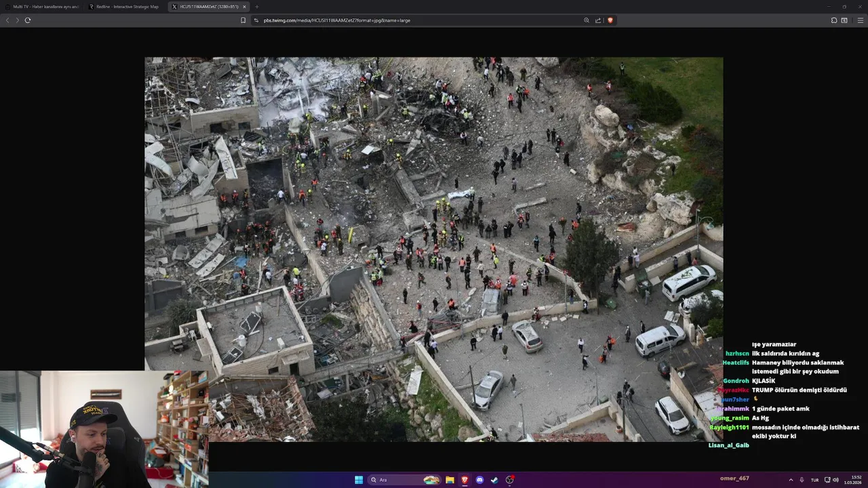Click the aerial rubble photo
868x488 pixels.
(x=433, y=249)
